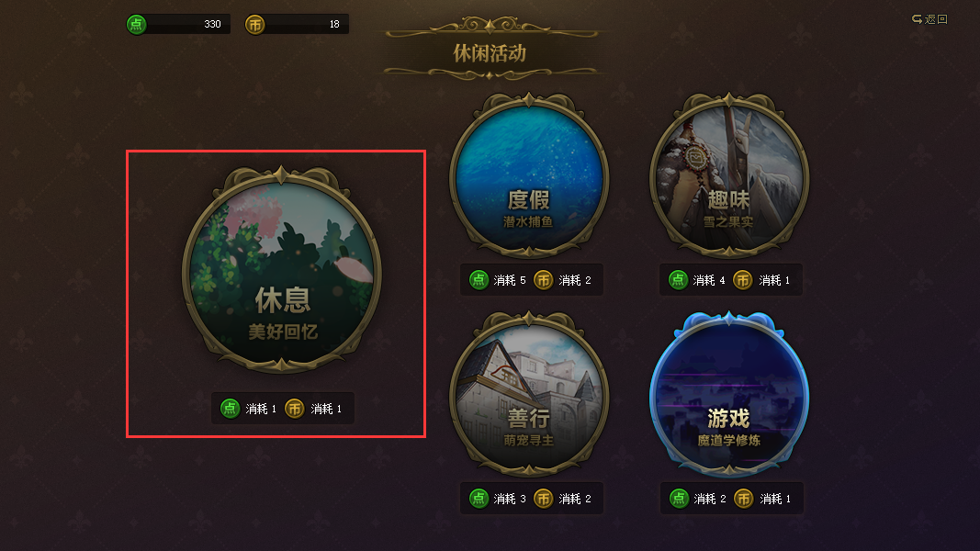This screenshot has height=551, width=980.
Task: Click the green 点 cost icon under 善行
Action: pos(479,499)
